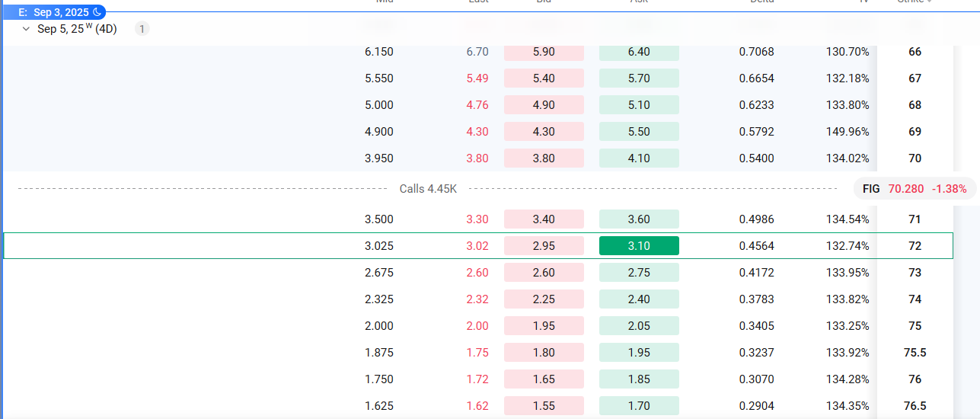980x419 pixels.
Task: Click the 6.70 last price for strike 66
Action: (x=477, y=52)
